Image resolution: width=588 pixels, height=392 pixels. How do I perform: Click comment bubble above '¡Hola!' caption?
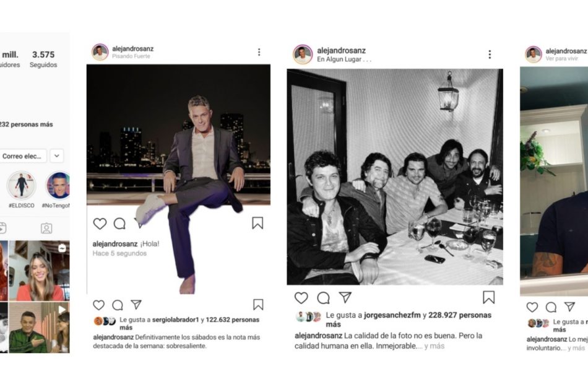119,224
